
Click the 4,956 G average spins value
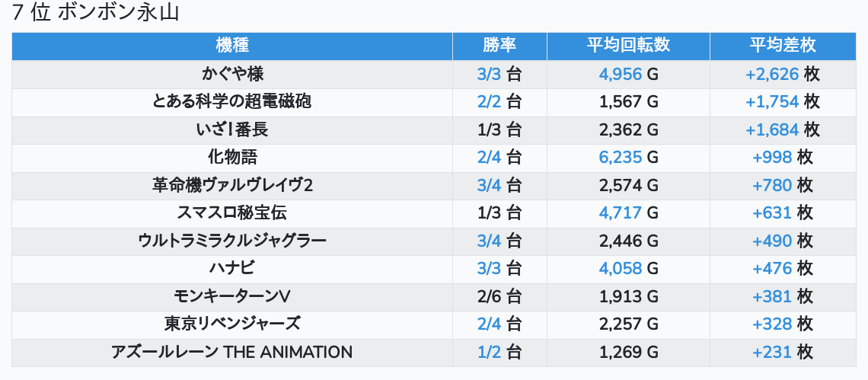click(628, 74)
